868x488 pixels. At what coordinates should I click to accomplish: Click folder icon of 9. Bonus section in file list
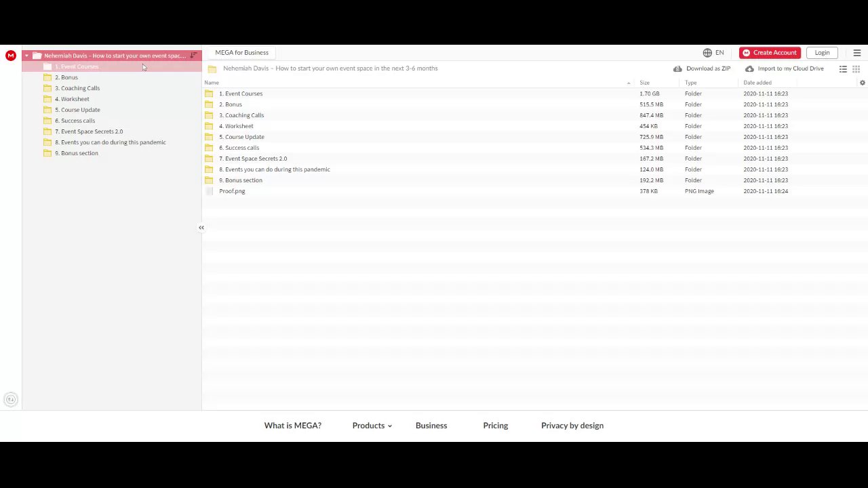tap(209, 180)
